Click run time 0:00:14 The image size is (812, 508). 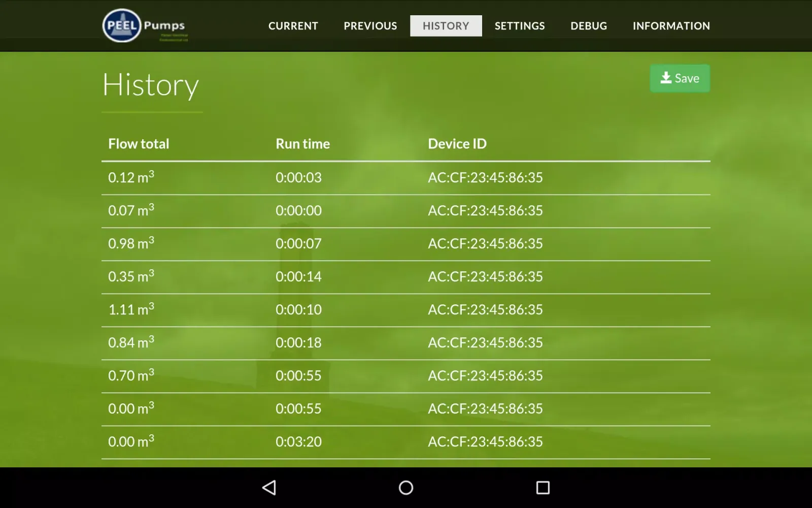point(298,276)
